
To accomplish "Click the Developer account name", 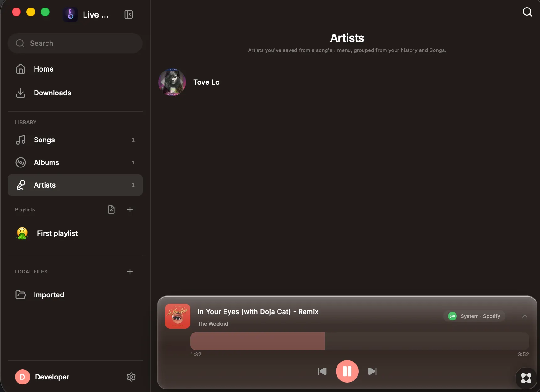I will coord(52,377).
